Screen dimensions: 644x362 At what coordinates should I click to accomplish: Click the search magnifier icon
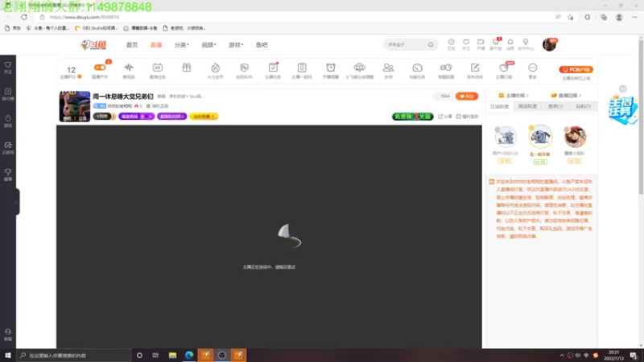(431, 45)
